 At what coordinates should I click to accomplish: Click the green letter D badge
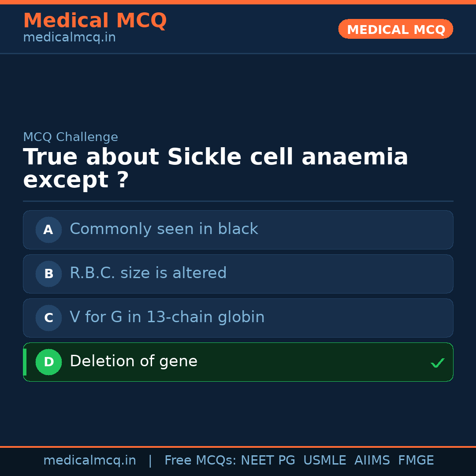pos(48,362)
